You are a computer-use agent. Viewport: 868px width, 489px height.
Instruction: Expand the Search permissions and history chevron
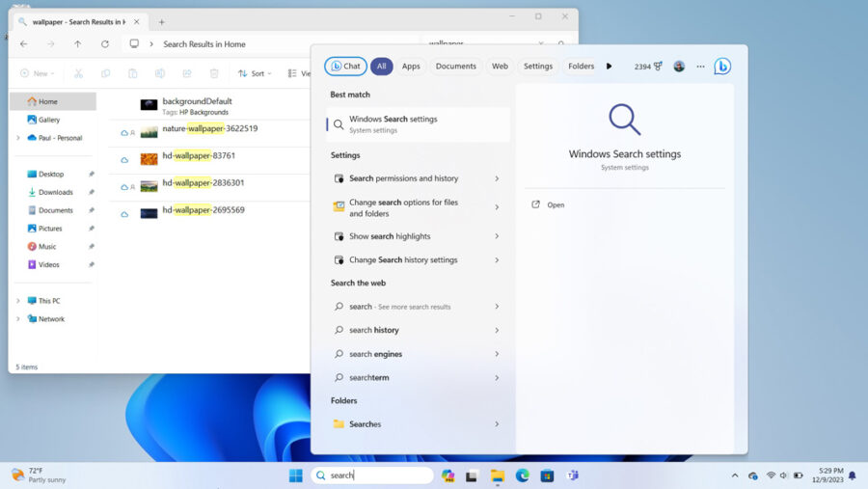coord(497,178)
